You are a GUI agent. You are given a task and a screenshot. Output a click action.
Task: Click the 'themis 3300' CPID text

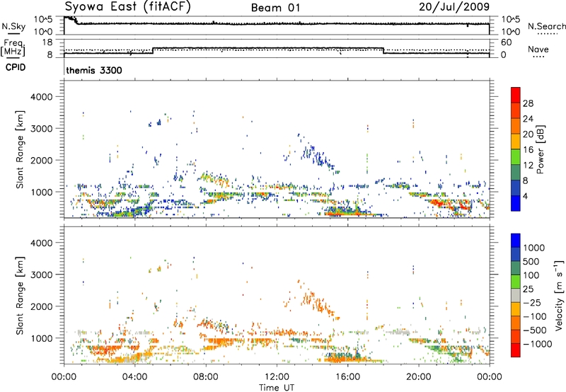pos(94,70)
